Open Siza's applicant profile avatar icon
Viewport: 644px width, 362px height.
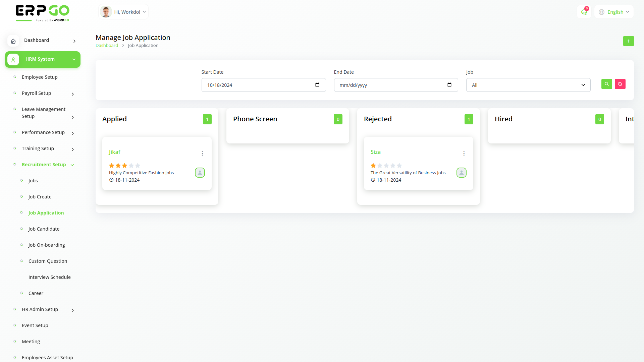[x=461, y=173]
